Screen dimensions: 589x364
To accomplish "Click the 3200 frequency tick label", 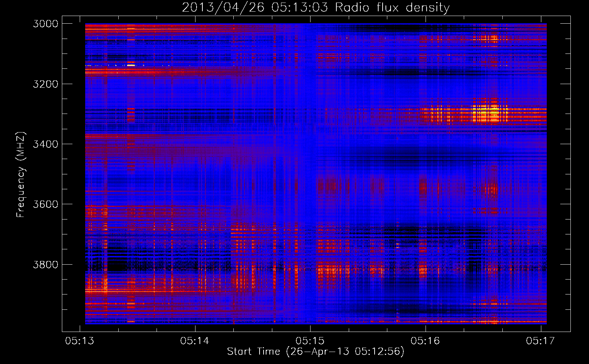I will coord(46,84).
